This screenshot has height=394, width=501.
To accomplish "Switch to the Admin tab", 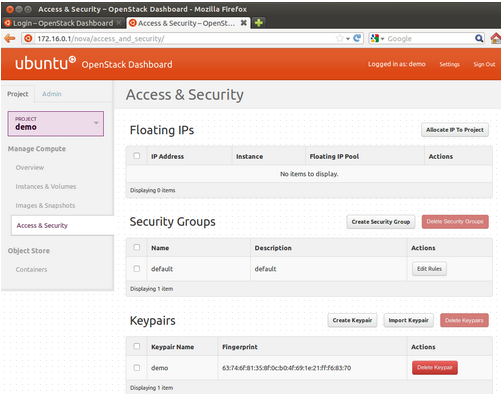I will 52,94.
